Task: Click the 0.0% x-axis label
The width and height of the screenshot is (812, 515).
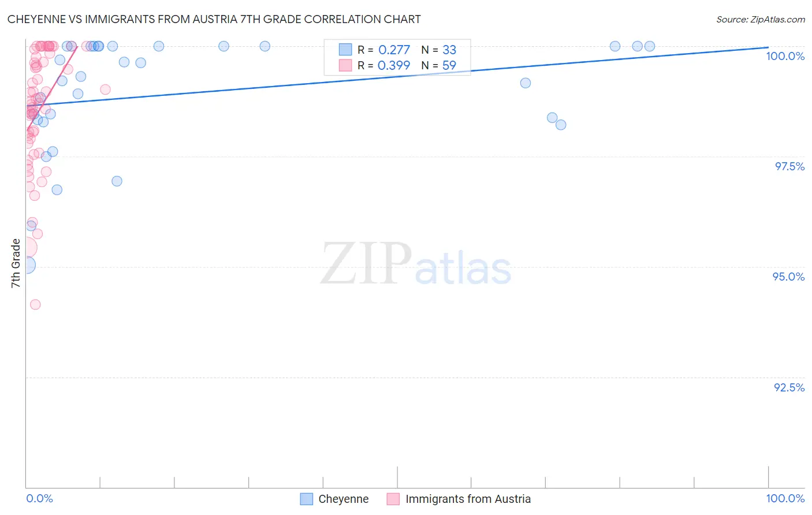Action: (39, 498)
